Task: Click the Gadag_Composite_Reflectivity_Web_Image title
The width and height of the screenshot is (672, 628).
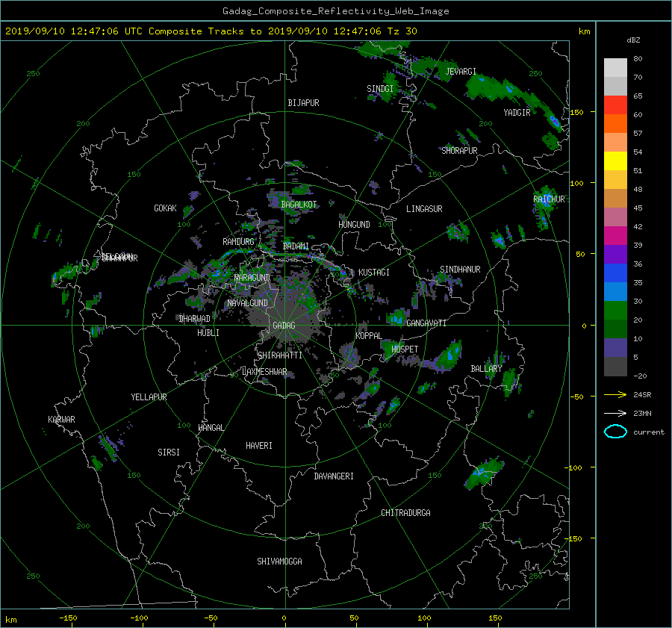Action: [335, 11]
